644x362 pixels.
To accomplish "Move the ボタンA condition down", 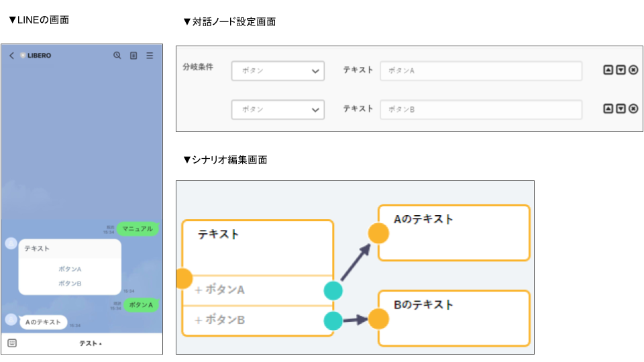I will pos(621,70).
